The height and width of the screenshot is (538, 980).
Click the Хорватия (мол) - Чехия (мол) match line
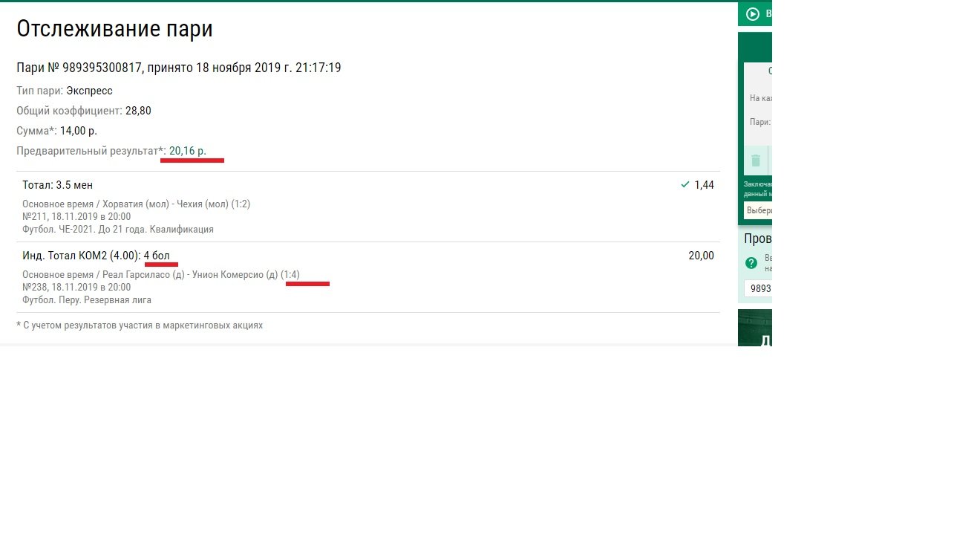(136, 204)
